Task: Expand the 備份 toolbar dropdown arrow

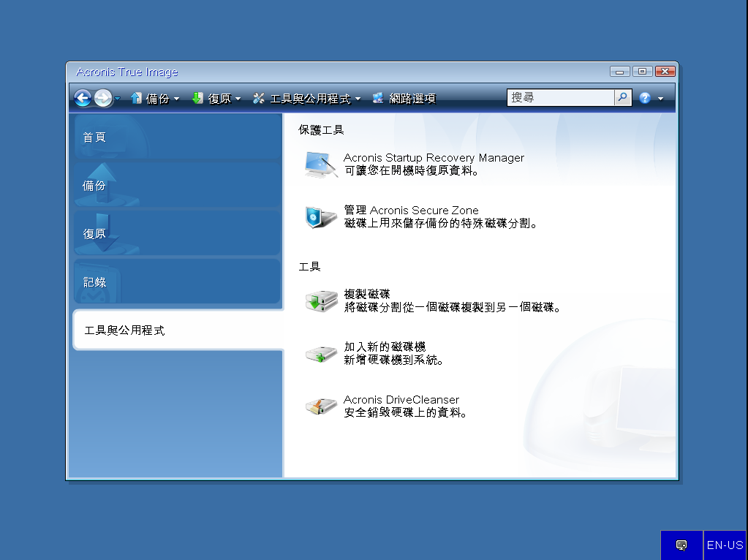Action: pos(176,99)
